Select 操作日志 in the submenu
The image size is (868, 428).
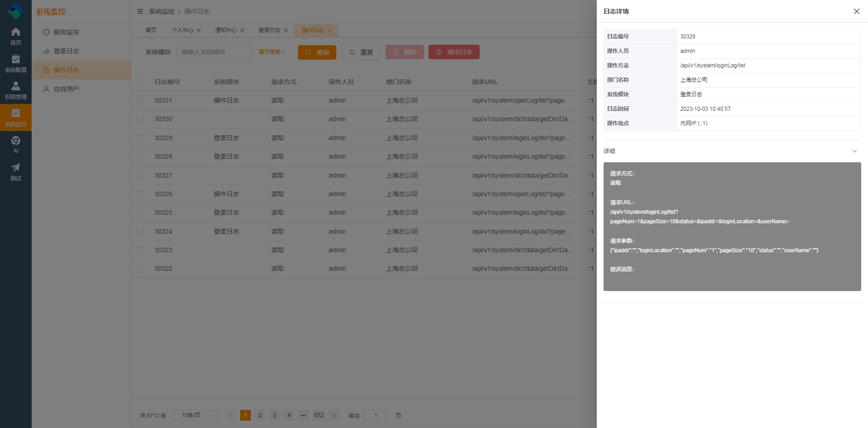click(81, 70)
